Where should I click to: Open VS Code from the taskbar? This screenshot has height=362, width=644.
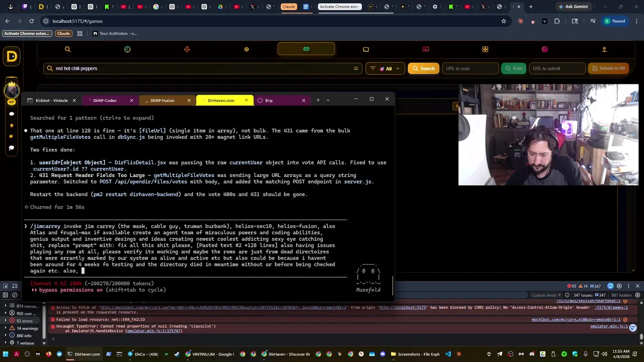pyautogui.click(x=448, y=354)
